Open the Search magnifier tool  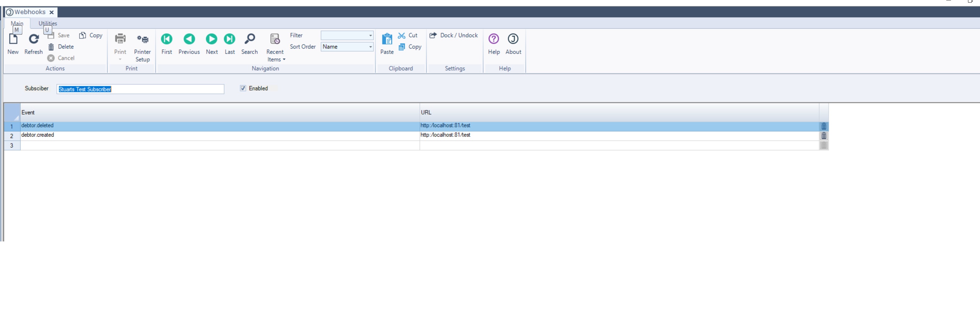tap(250, 39)
